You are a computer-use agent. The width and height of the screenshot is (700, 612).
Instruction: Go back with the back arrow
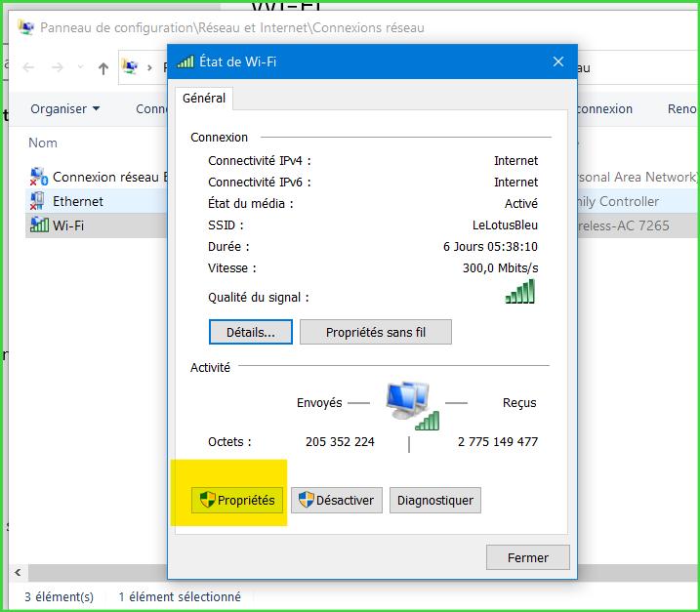coord(28,68)
